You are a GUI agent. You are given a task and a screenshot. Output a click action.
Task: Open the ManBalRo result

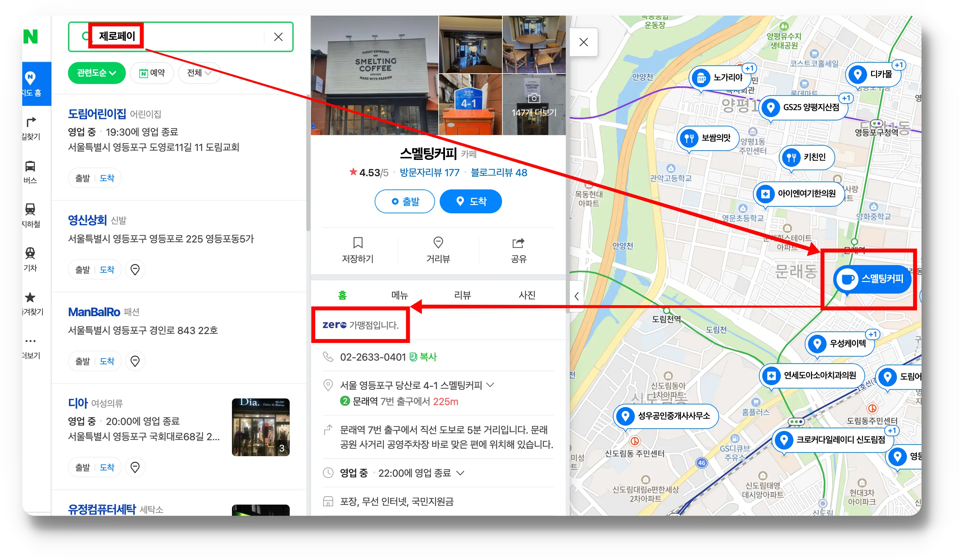(94, 312)
